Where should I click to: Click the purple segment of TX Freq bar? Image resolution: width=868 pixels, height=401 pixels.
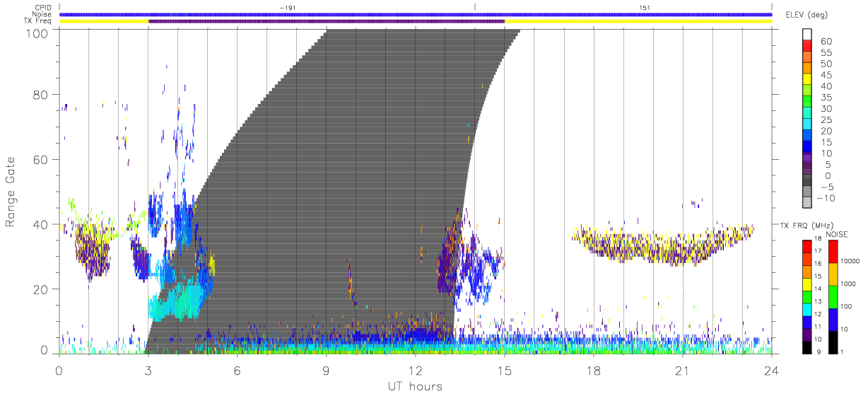(327, 21)
